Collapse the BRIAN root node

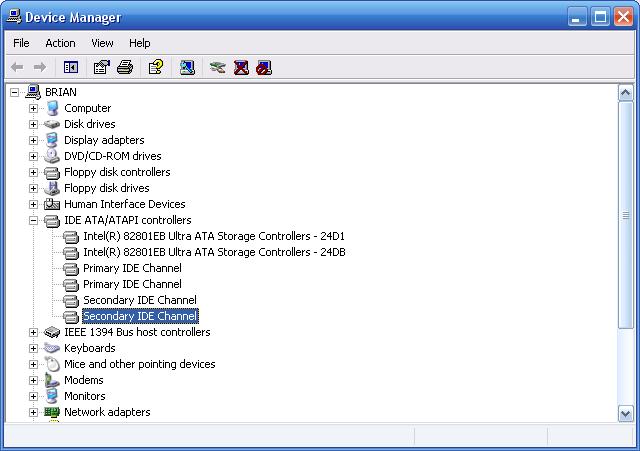14,92
